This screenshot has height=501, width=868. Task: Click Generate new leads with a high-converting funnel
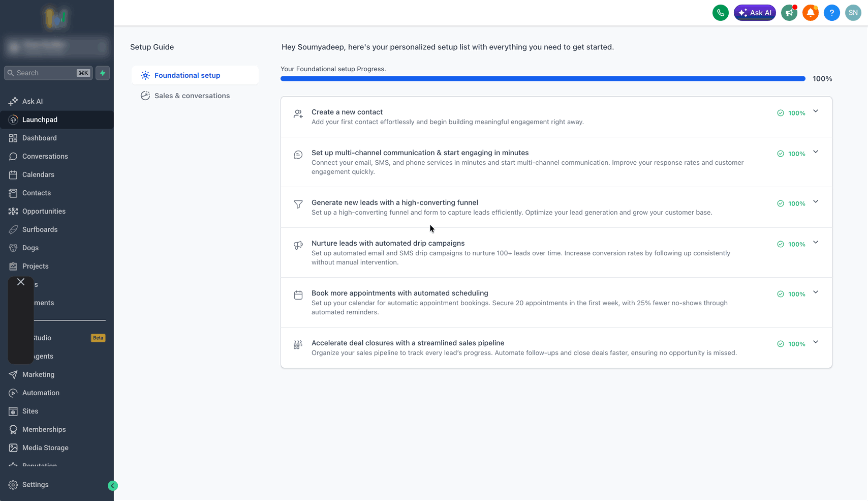pos(395,202)
